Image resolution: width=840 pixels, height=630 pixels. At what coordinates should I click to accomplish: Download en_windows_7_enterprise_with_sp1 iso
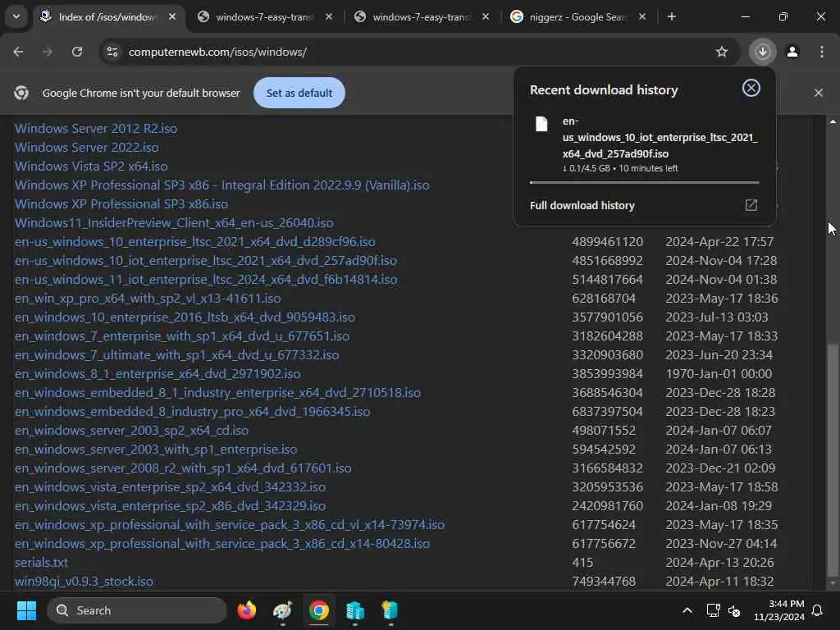click(x=181, y=336)
